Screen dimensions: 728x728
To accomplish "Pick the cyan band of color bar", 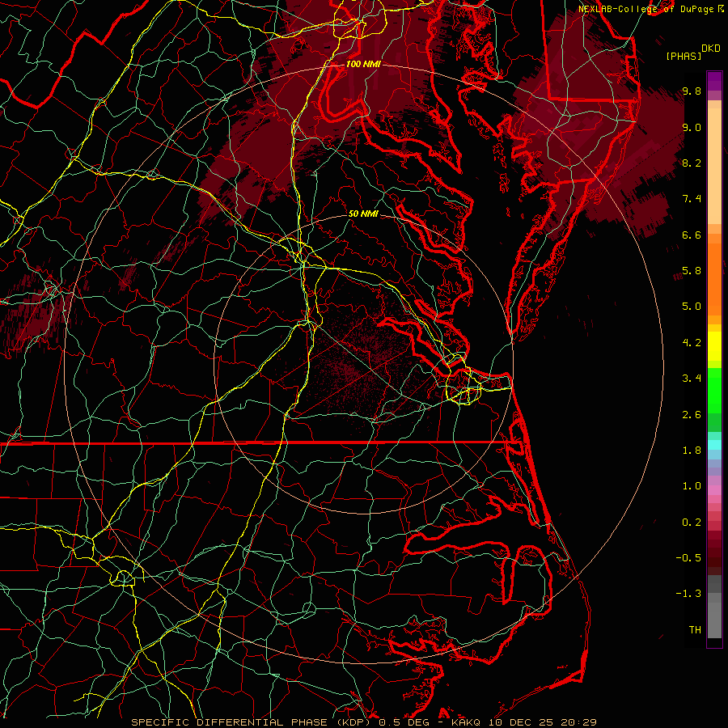I will 714,445.
